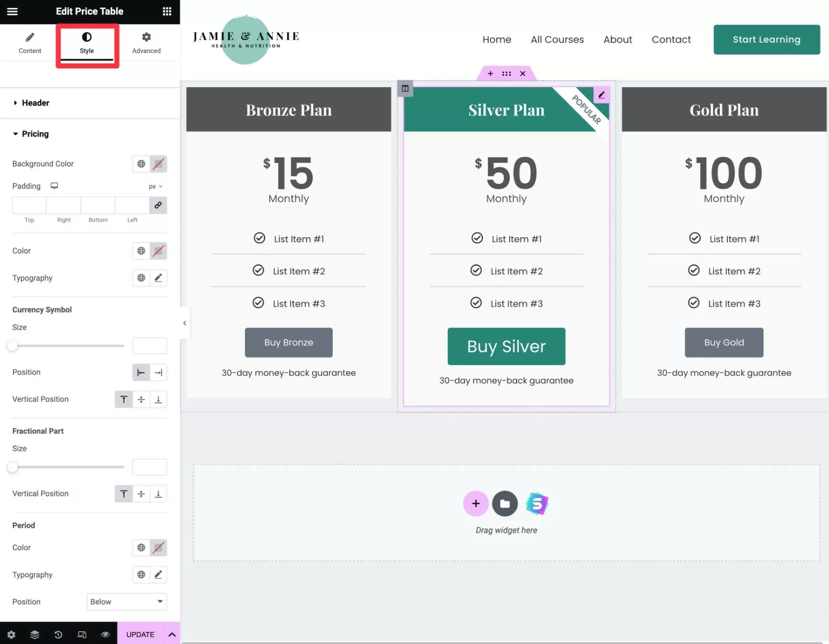Image resolution: width=829 pixels, height=644 pixels.
Task: Add new section with pink plus button
Action: pyautogui.click(x=476, y=503)
